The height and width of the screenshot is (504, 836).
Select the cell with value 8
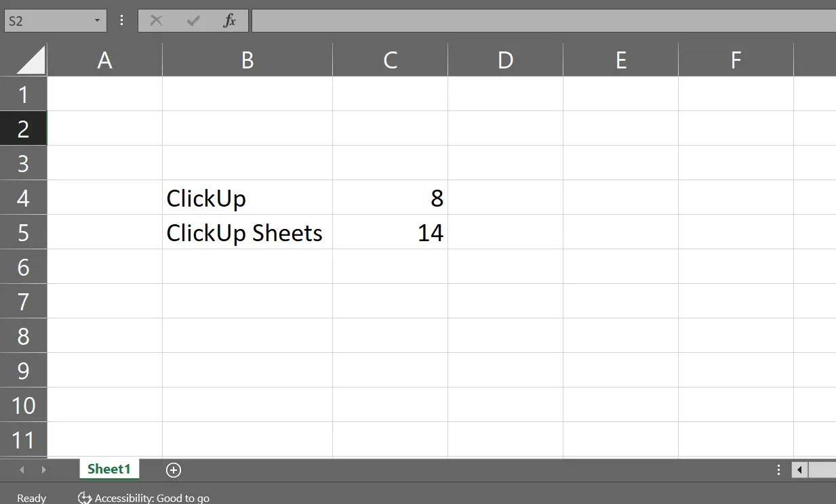coord(390,198)
